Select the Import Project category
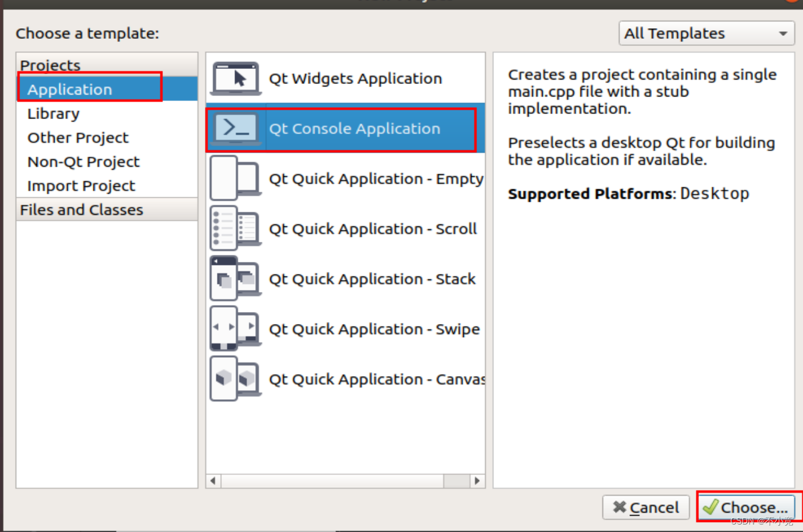 pyautogui.click(x=107, y=185)
